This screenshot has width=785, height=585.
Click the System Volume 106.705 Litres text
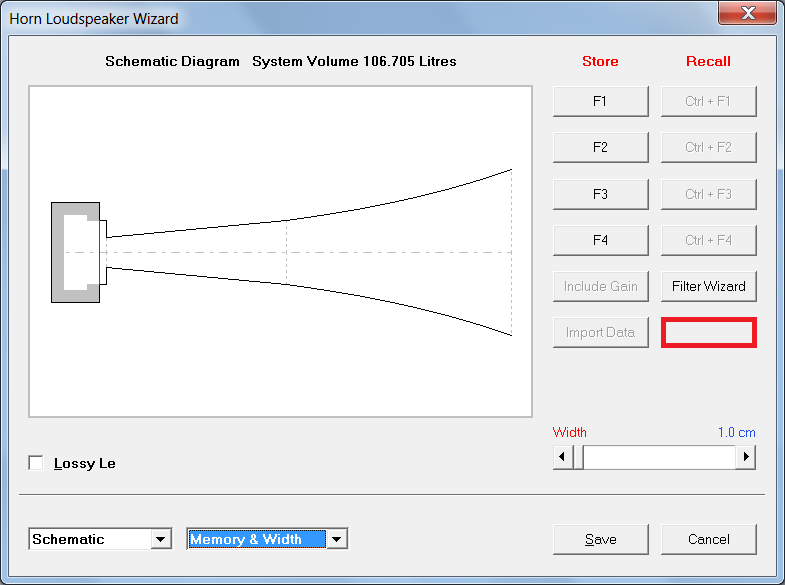[354, 61]
